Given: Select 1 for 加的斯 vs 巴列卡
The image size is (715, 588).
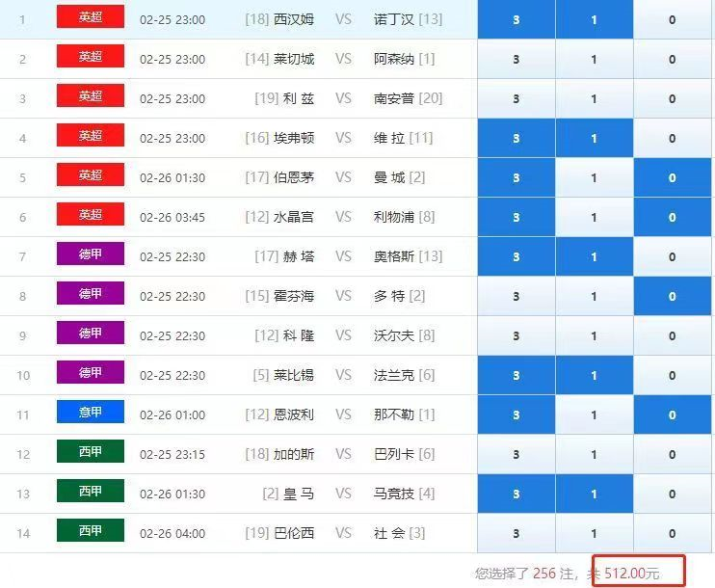Looking at the screenshot, I should pos(595,454).
